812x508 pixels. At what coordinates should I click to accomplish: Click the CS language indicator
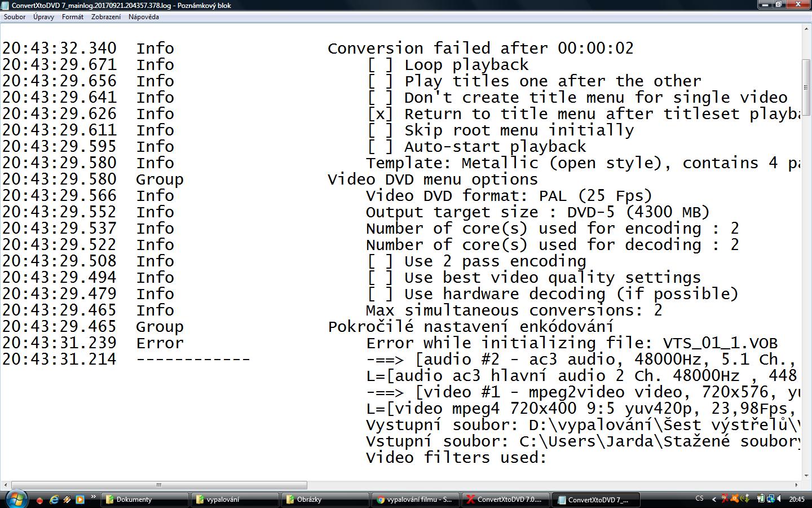[x=700, y=498]
